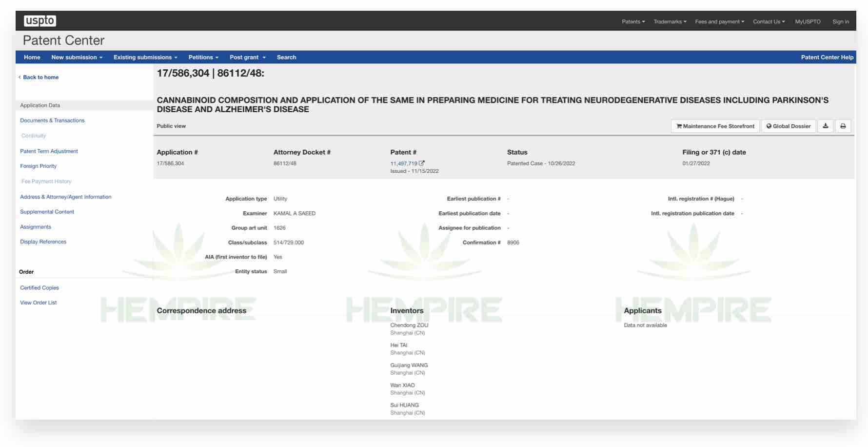This screenshot has height=447, width=868.
Task: Open Supplemental Content
Action: (47, 212)
